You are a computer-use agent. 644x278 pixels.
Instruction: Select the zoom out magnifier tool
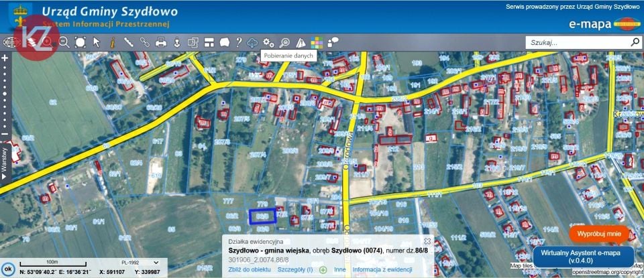(x=64, y=42)
